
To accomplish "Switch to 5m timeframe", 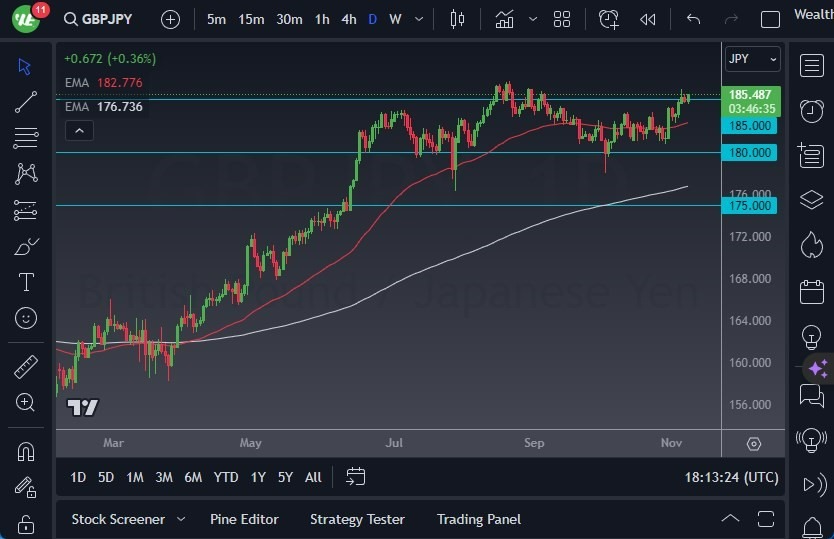I will click(x=216, y=20).
